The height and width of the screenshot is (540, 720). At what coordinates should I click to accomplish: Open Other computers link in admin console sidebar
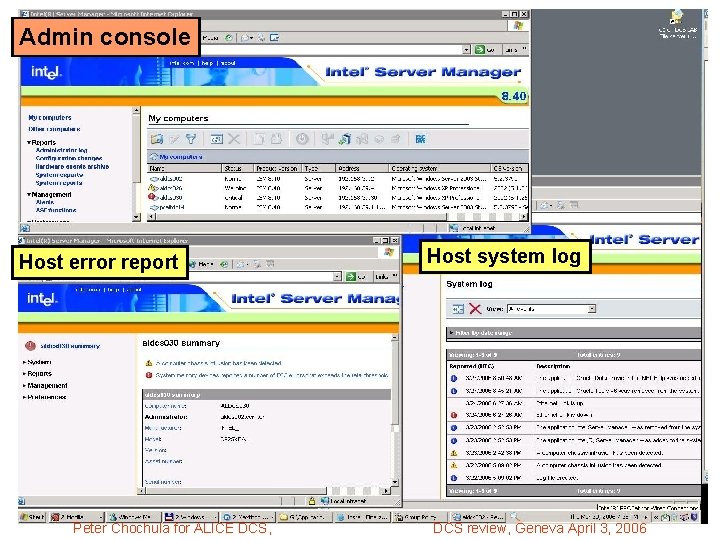click(54, 129)
